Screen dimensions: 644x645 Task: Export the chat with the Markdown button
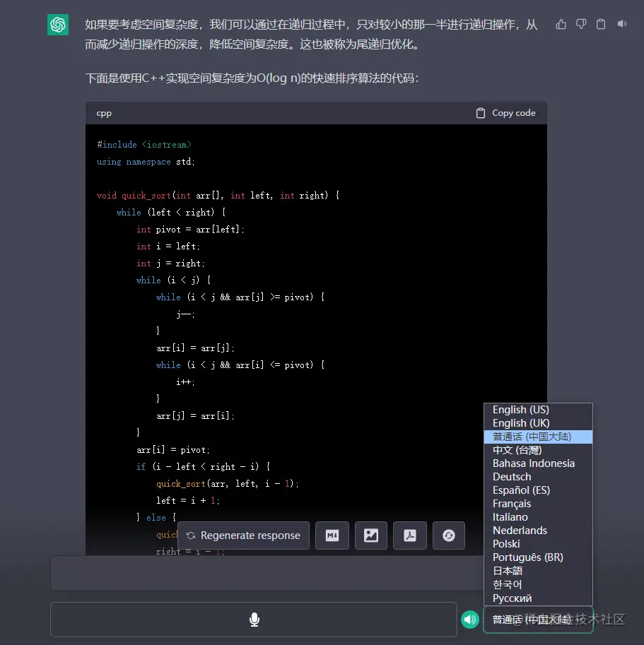coord(332,535)
